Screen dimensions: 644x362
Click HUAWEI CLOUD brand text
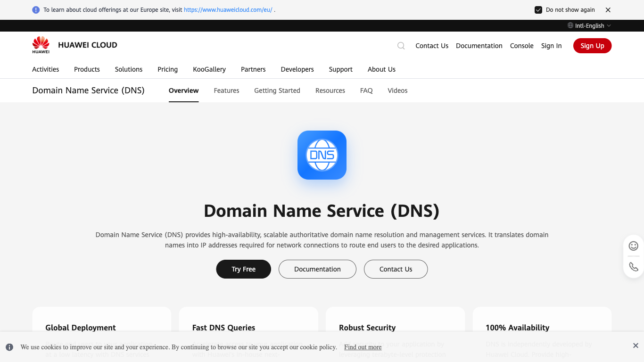point(88,45)
